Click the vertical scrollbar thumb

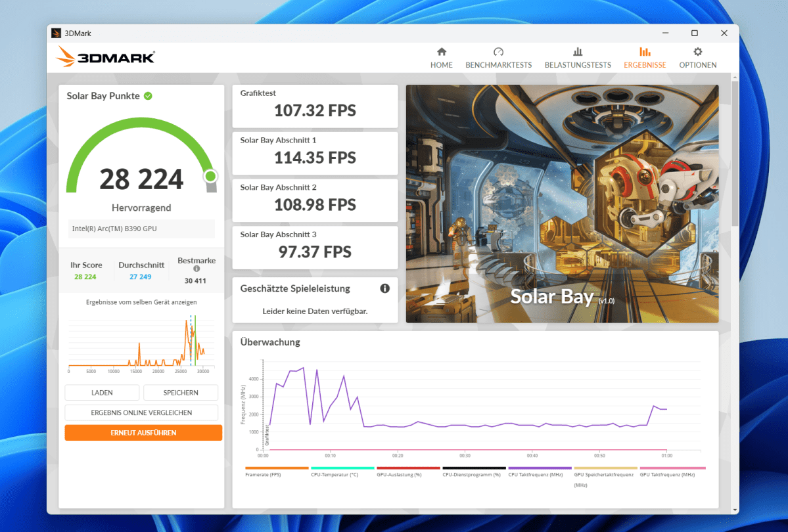pos(735,153)
